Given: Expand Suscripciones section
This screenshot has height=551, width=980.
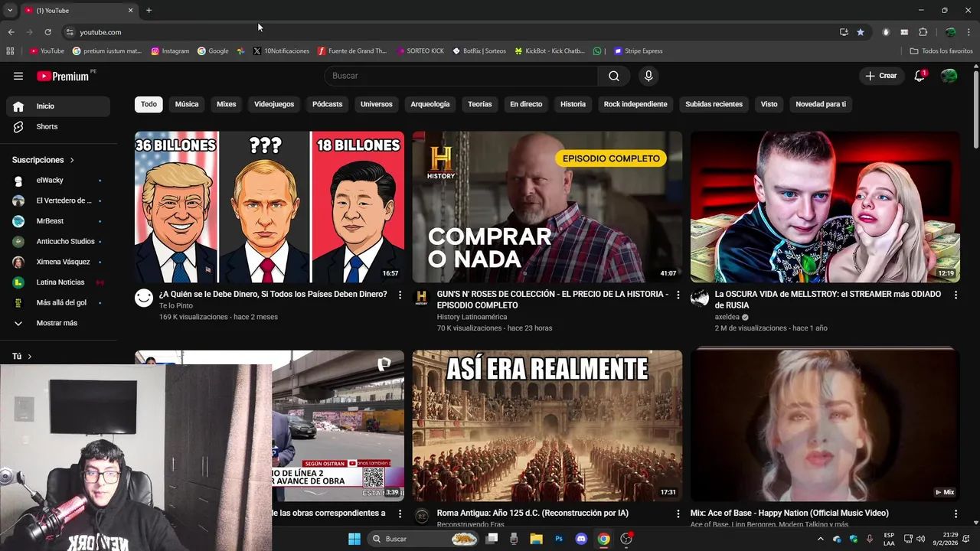Looking at the screenshot, I should click(43, 160).
